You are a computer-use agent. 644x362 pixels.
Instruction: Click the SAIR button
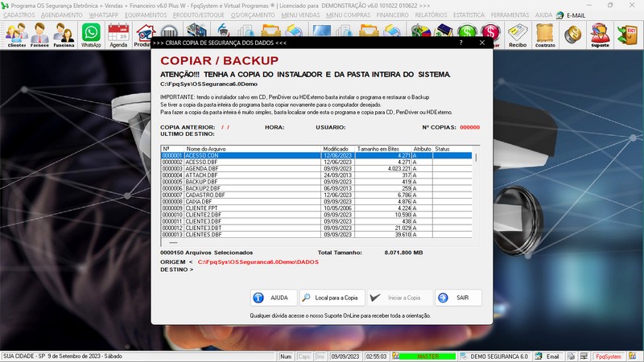[x=458, y=298]
